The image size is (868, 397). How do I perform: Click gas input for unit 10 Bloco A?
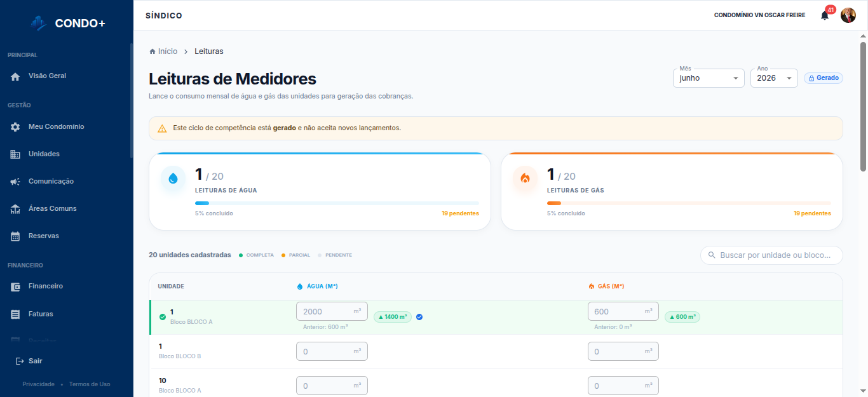click(623, 386)
